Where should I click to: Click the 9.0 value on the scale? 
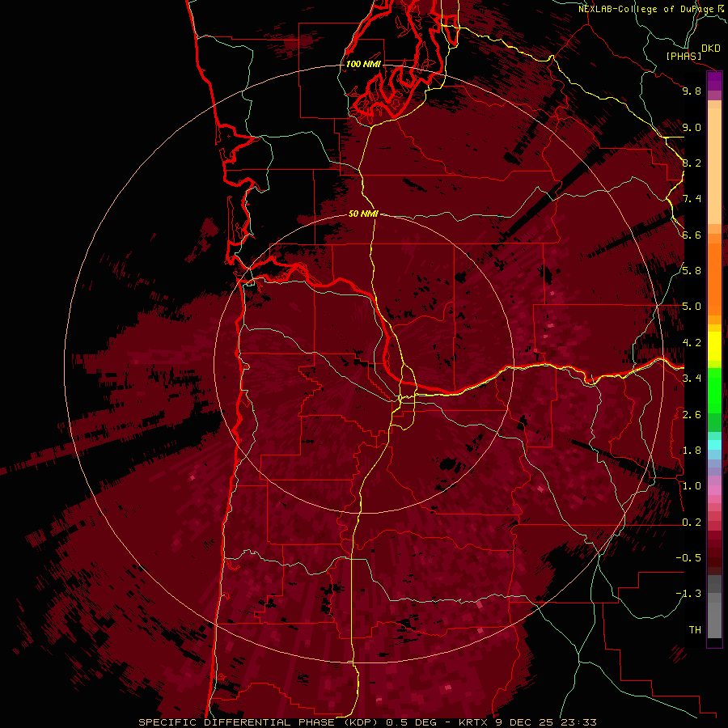click(692, 127)
